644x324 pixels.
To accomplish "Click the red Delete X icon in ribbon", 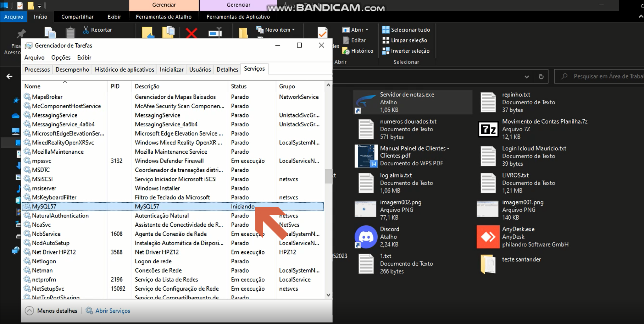I will tap(191, 33).
